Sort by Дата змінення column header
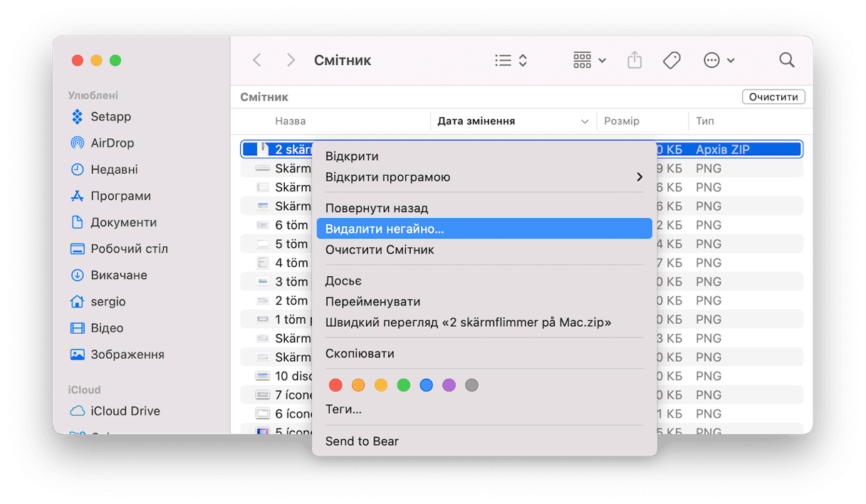This screenshot has width=866, height=504. point(476,122)
